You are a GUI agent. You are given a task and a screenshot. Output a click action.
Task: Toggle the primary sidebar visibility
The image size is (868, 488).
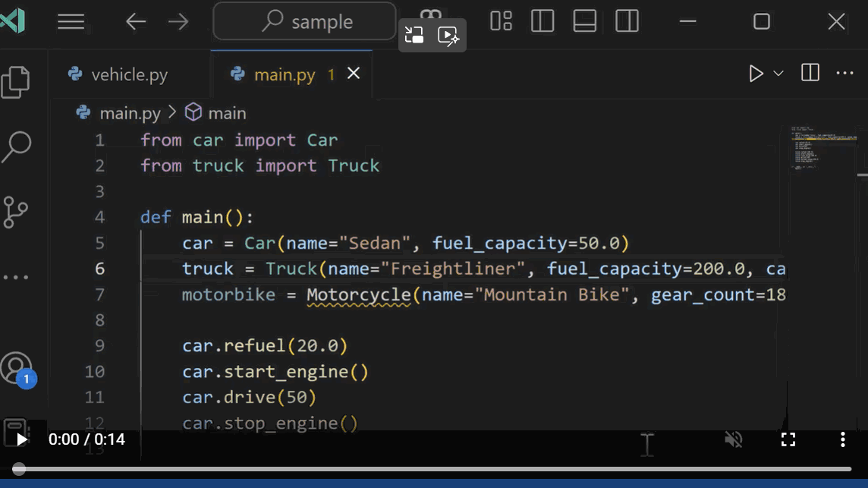[x=542, y=21]
